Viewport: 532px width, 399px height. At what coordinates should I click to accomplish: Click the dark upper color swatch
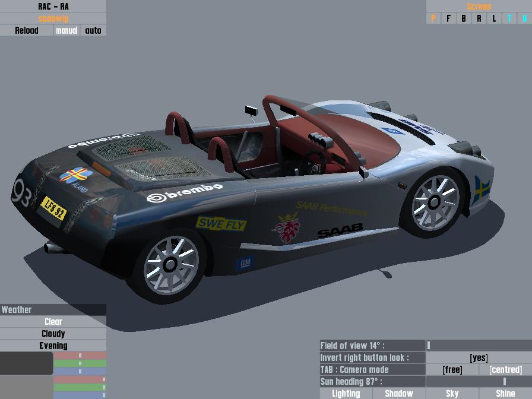click(27, 363)
